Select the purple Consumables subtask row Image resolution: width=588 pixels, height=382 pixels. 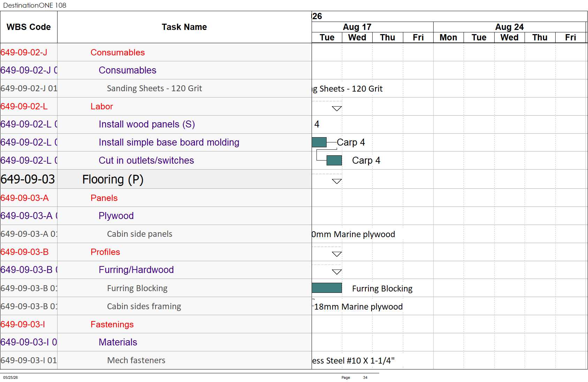coord(156,70)
